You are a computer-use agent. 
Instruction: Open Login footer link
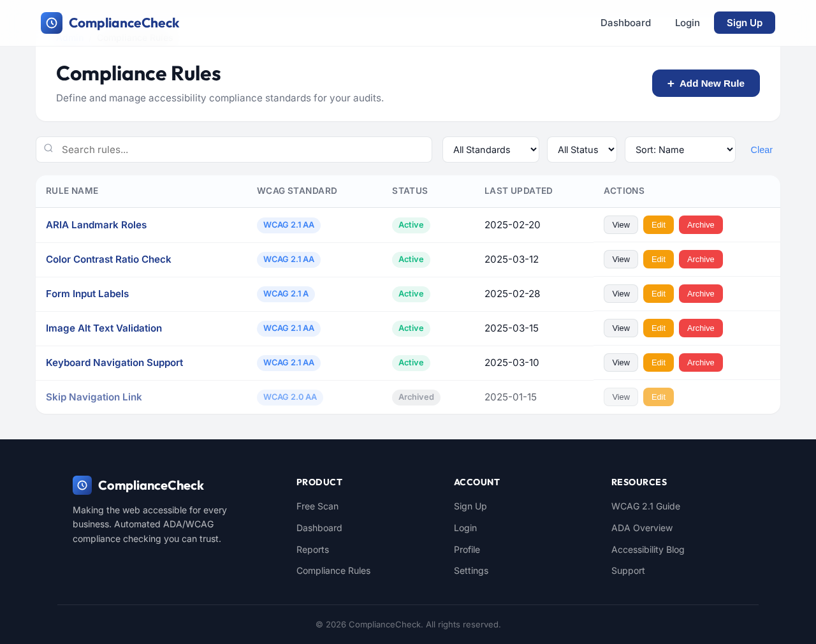pyautogui.click(x=465, y=528)
